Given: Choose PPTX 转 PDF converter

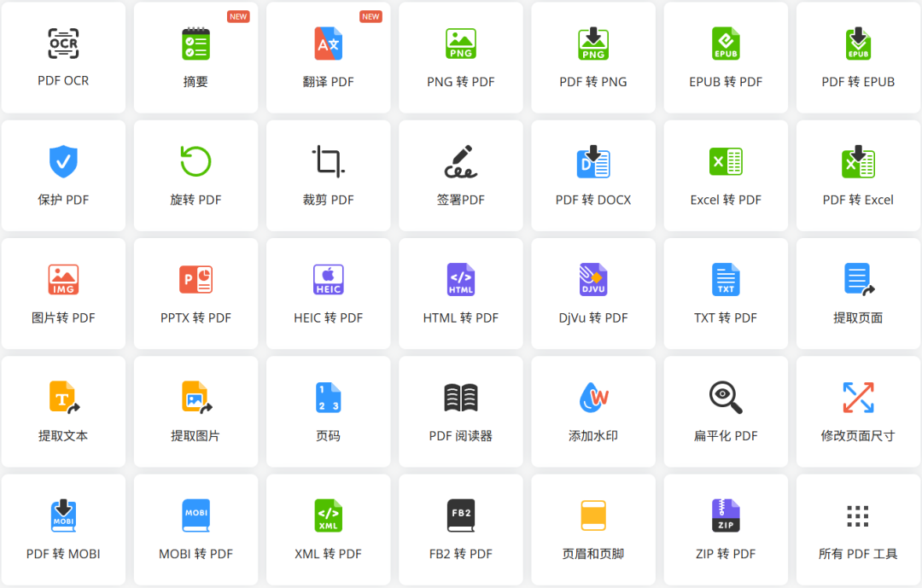Looking at the screenshot, I should 195,294.
